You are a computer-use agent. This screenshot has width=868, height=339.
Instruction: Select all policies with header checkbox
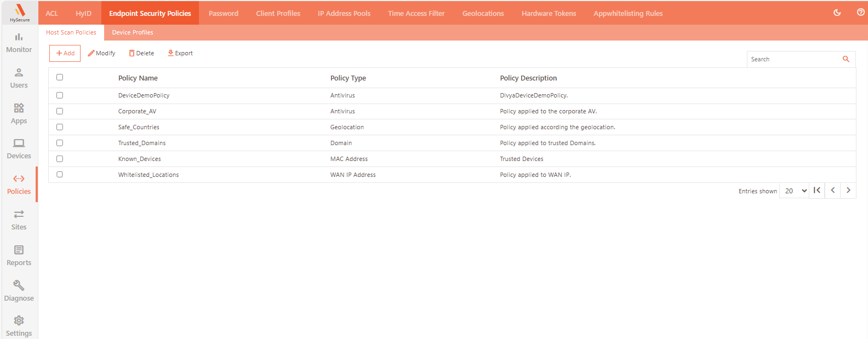click(60, 77)
